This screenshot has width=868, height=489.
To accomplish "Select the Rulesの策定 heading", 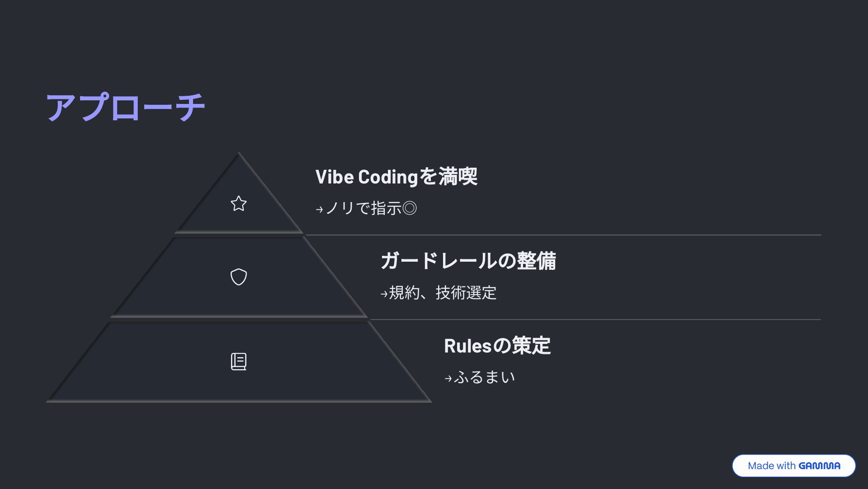I will [497, 346].
